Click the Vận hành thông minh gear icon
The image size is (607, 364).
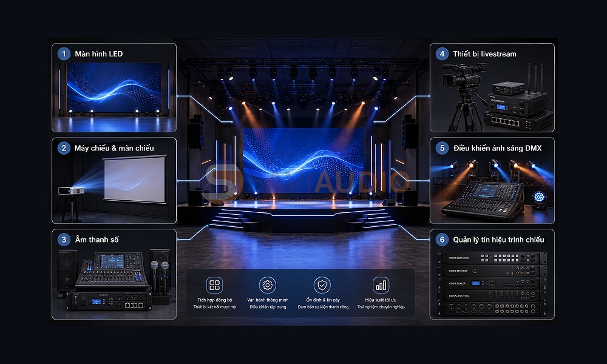267,285
